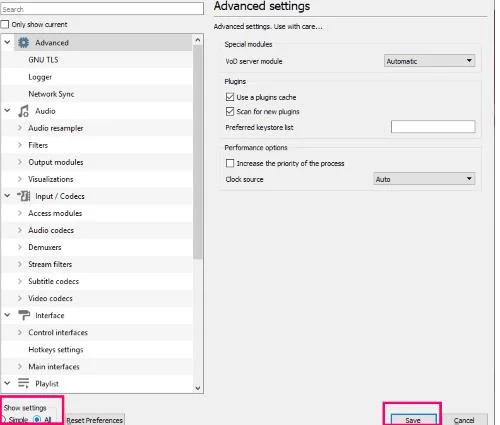
Task: Expand the Audio resampler node
Action: coord(20,128)
